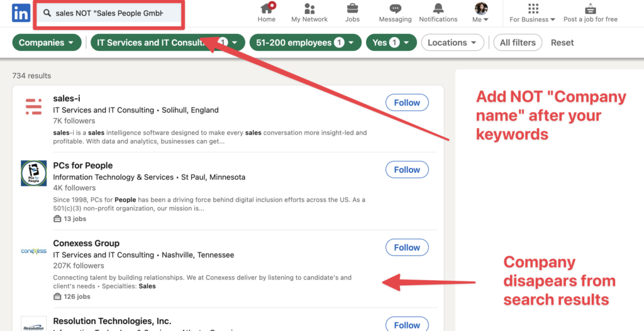Screen dimensions: 644x331
Task: Expand the For Business grid menu
Action: click(532, 13)
